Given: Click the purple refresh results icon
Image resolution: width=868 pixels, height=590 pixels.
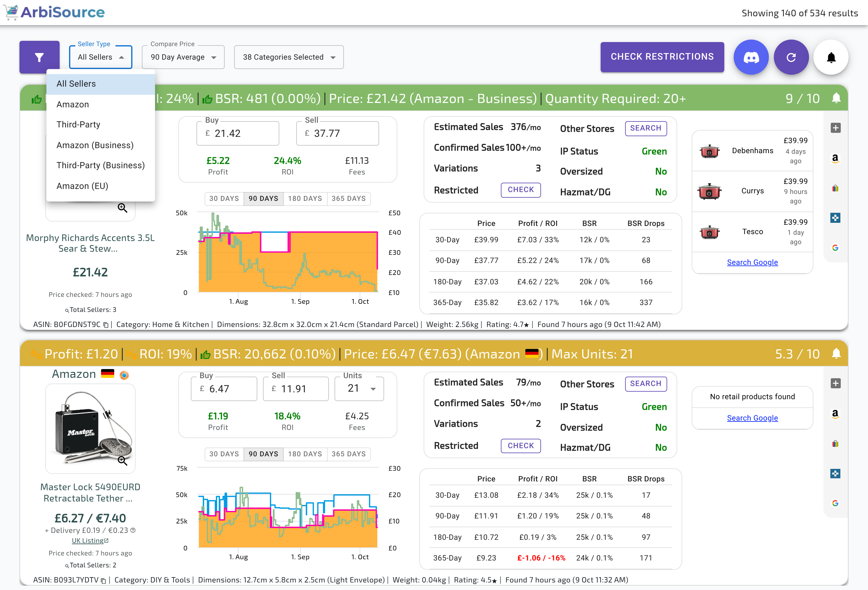Looking at the screenshot, I should (x=791, y=57).
